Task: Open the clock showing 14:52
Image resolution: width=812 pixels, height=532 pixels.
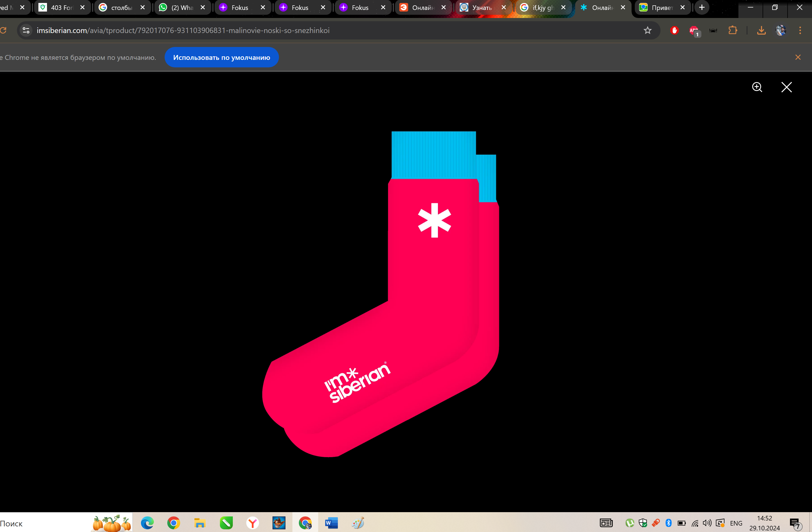Action: 764,523
